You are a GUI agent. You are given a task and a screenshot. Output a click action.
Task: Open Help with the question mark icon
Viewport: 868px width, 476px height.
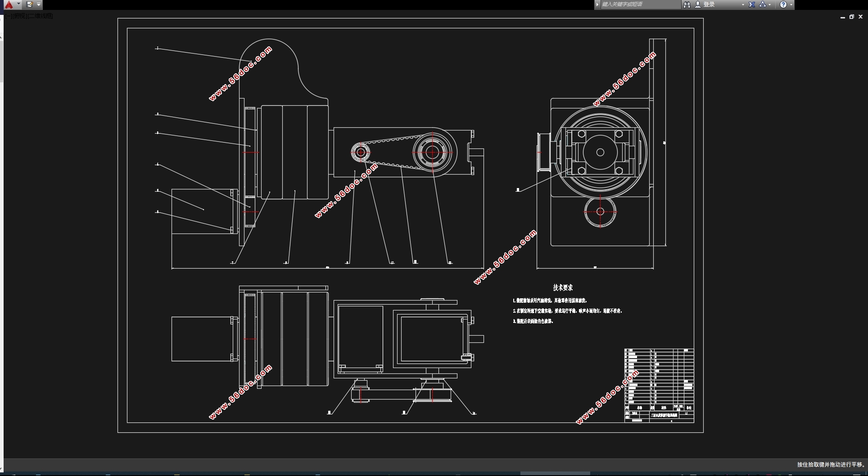[x=783, y=4]
